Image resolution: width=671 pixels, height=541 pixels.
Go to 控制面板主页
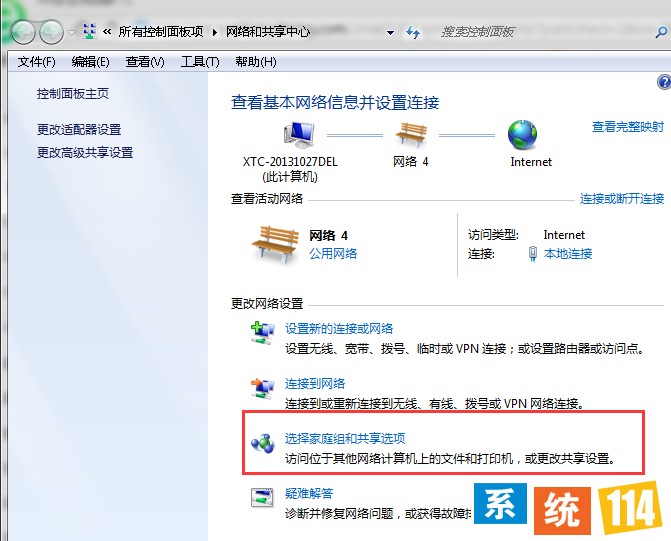pos(73,94)
